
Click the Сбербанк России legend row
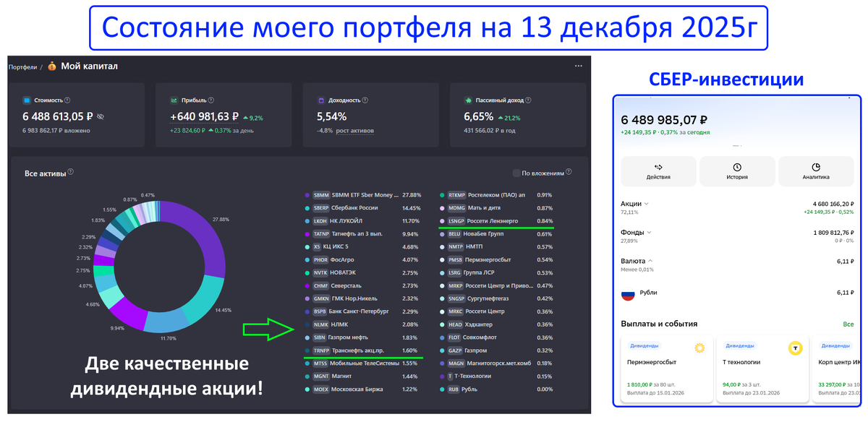[x=363, y=208]
